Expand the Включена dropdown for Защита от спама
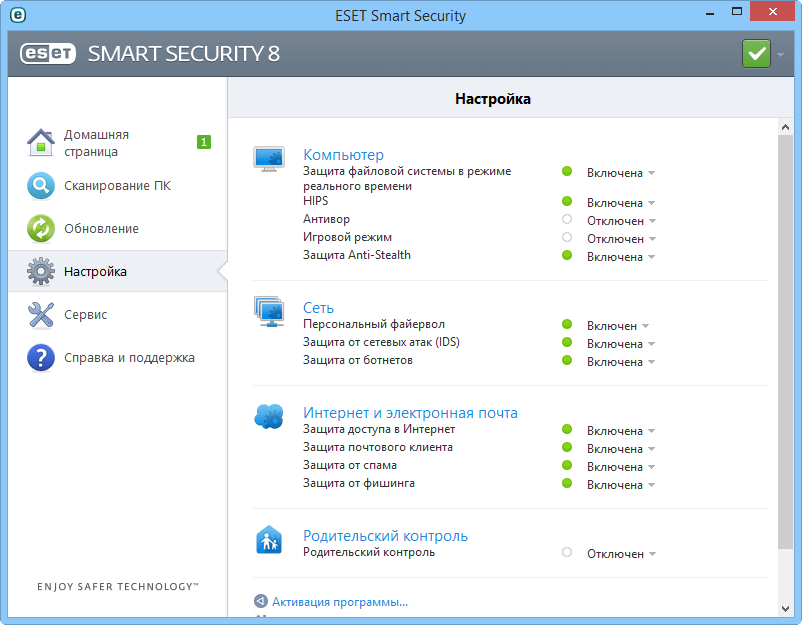The image size is (802, 625). (650, 466)
